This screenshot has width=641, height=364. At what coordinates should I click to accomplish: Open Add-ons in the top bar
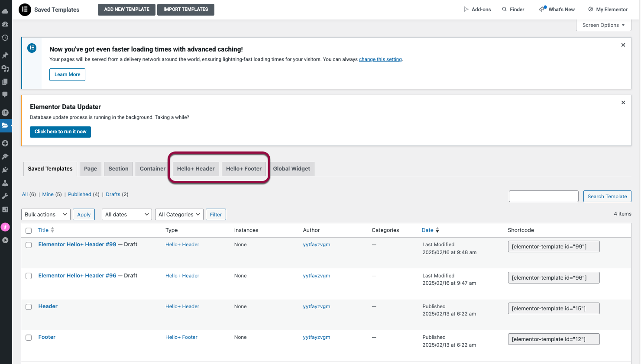pos(477,10)
